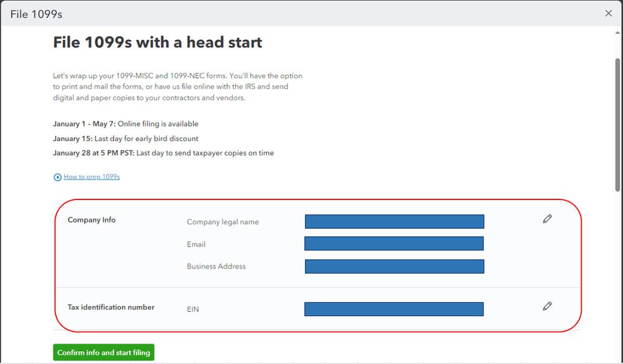The height and width of the screenshot is (364, 623).
Task: Click the Company legal name label
Action: point(223,222)
